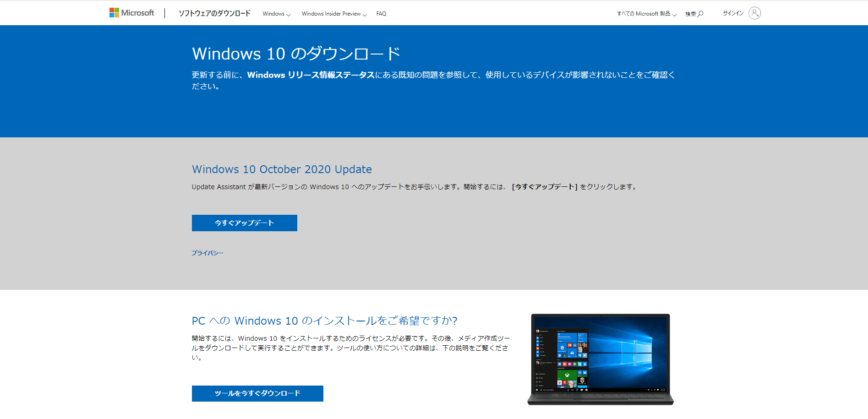Go to ソフトウェアのダウンロード home link
The width and height of the screenshot is (868, 419).
pos(214,13)
